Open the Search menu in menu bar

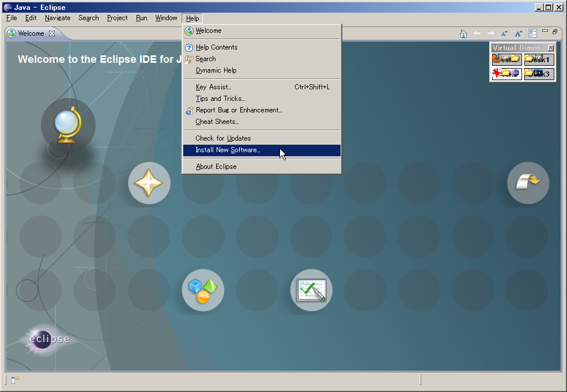coord(89,18)
